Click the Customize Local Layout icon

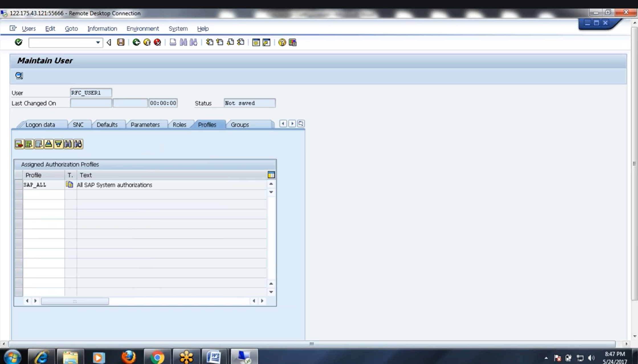click(293, 42)
